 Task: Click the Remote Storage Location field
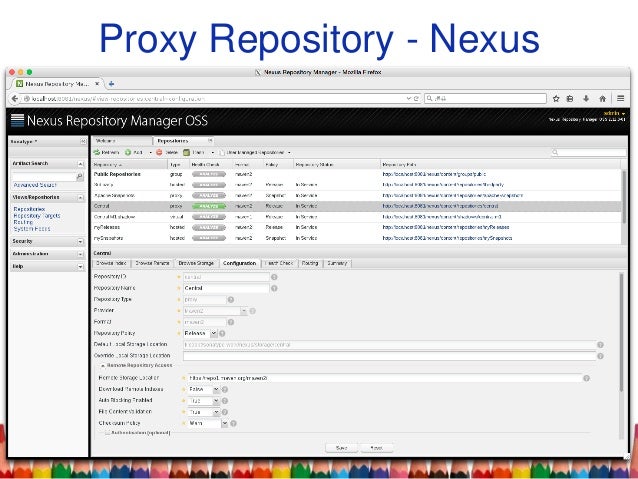click(385, 378)
